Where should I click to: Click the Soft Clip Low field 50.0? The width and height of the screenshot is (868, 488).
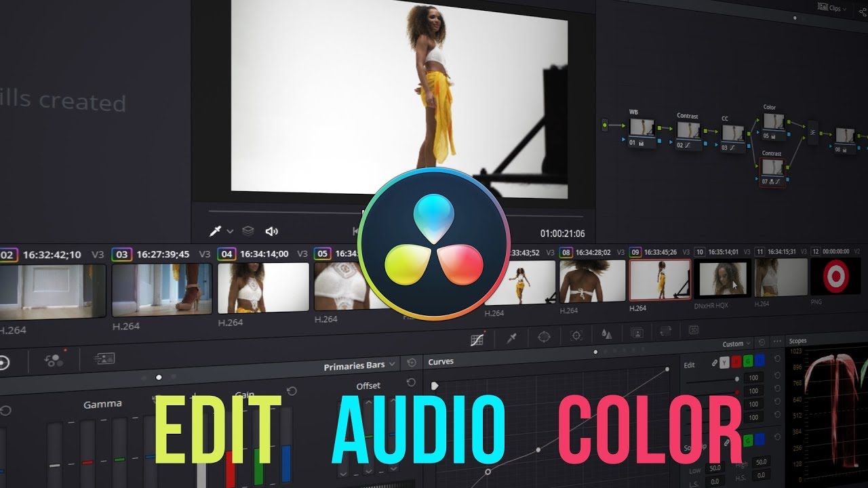713,468
